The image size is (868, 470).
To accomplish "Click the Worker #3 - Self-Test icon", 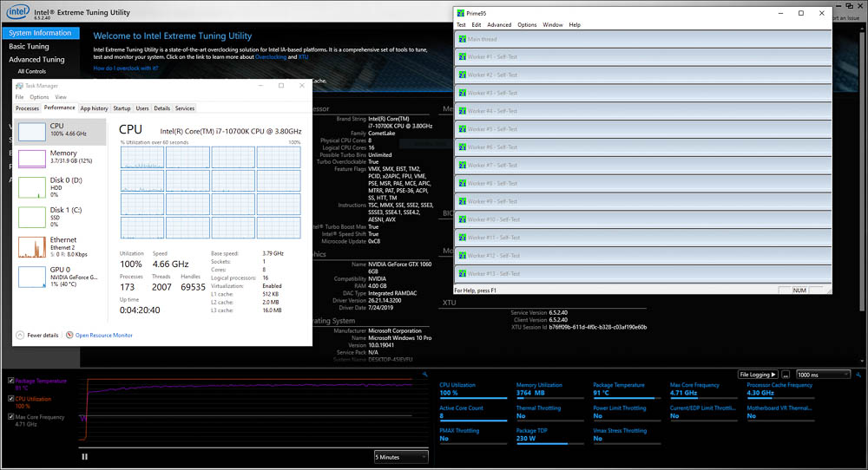I will click(x=463, y=93).
